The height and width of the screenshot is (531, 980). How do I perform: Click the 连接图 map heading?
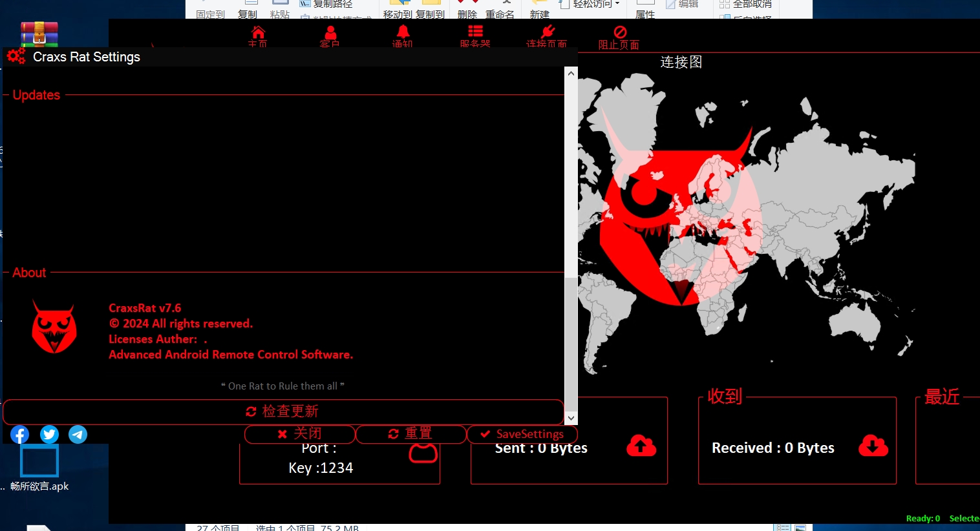pyautogui.click(x=681, y=62)
